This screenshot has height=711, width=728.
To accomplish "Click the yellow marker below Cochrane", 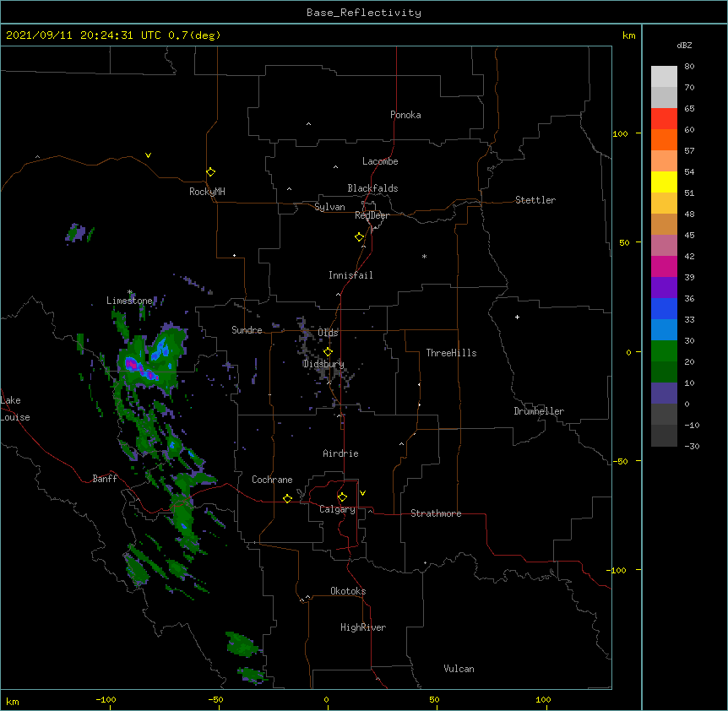I will point(287,498).
